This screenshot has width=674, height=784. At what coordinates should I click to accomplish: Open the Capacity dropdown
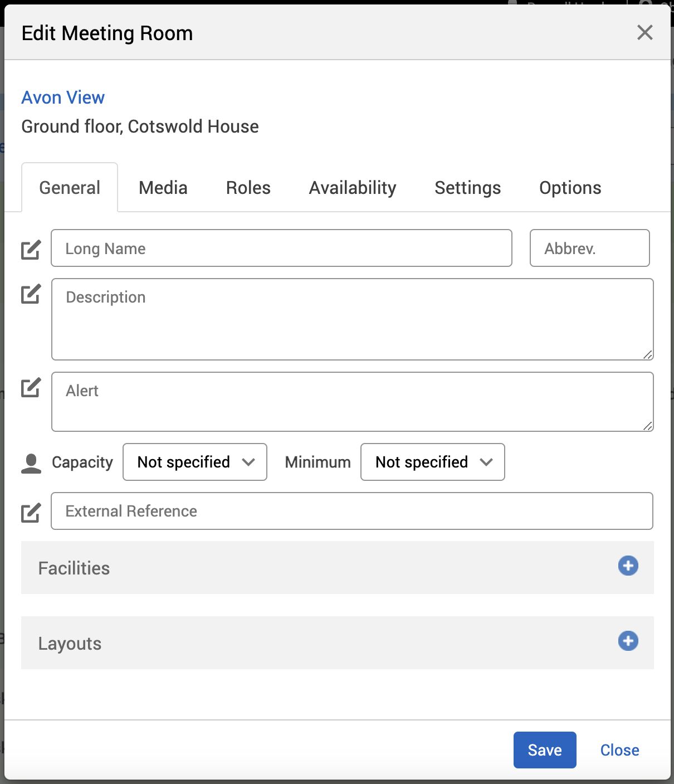195,462
